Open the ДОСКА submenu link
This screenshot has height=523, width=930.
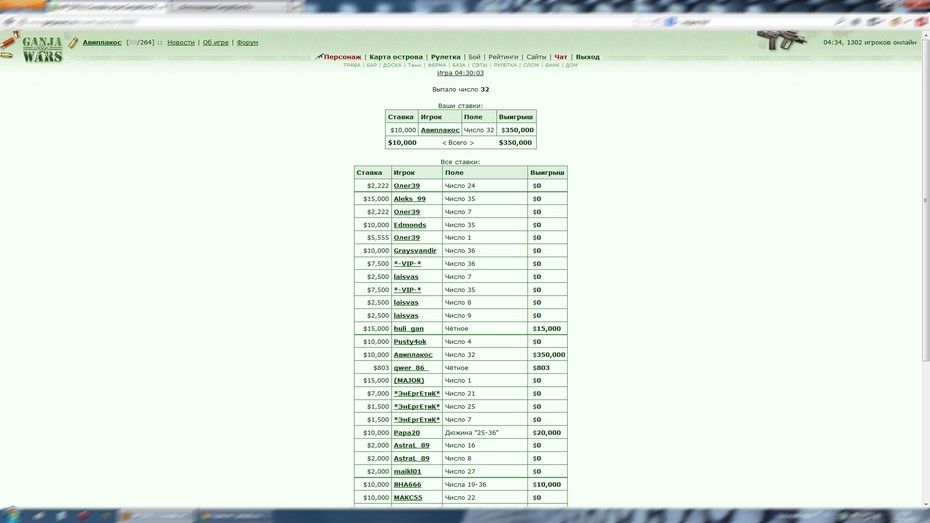click(x=392, y=65)
